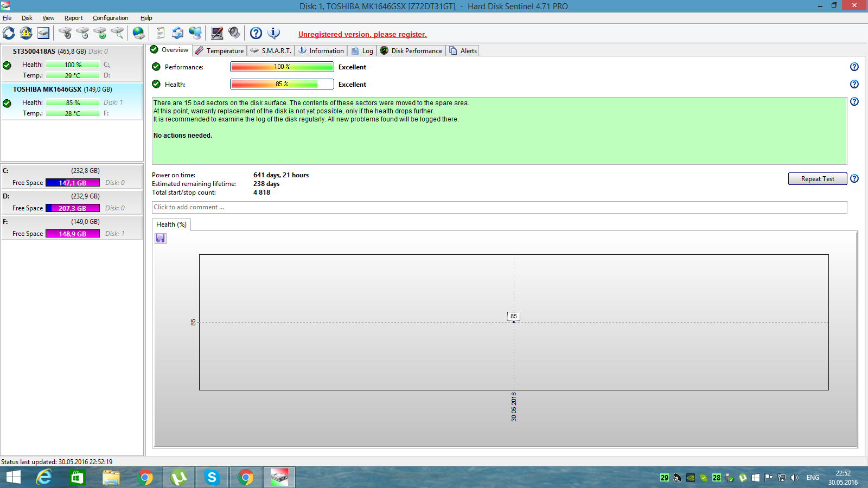Click the yellow warning-sign toolbar icon
The height and width of the screenshot is (488, 868).
[x=26, y=33]
